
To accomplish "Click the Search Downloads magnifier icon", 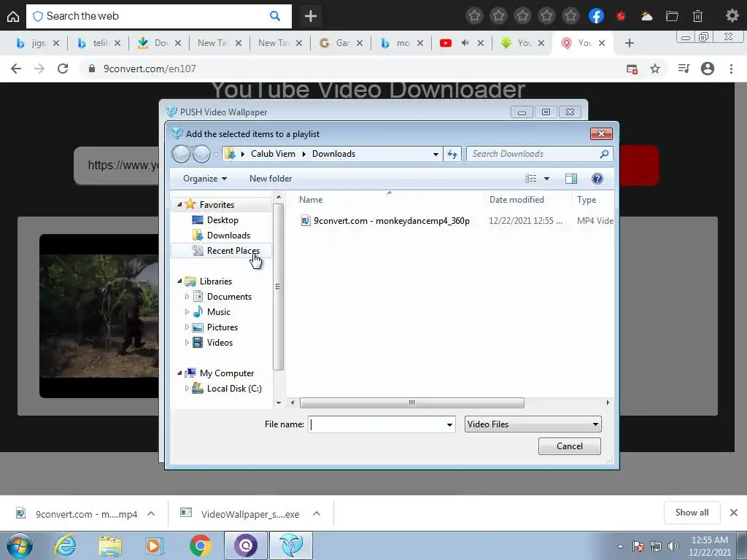I will pyautogui.click(x=604, y=154).
